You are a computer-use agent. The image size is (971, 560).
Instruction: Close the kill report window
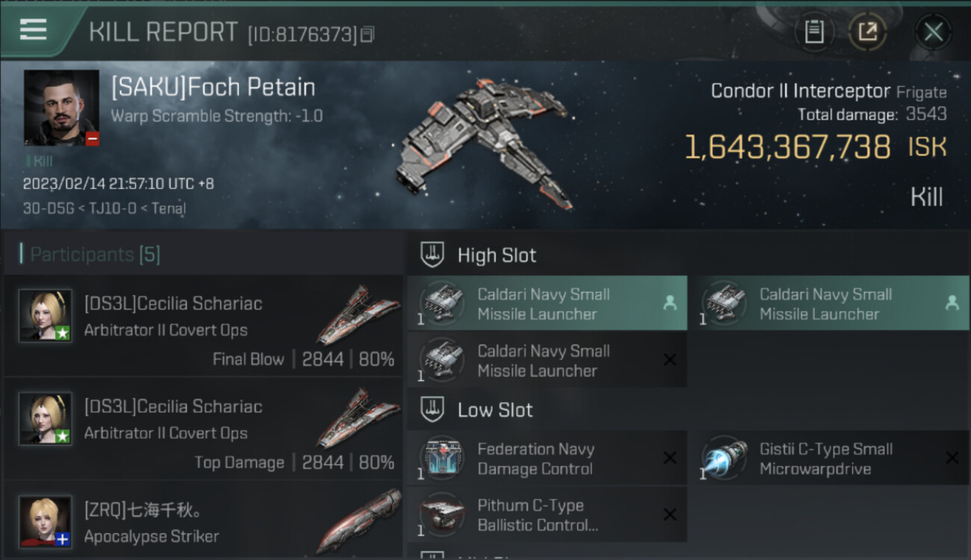(x=933, y=31)
